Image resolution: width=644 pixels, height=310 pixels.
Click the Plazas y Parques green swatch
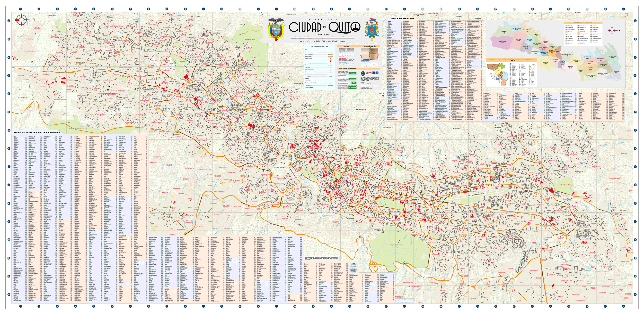pos(330,63)
